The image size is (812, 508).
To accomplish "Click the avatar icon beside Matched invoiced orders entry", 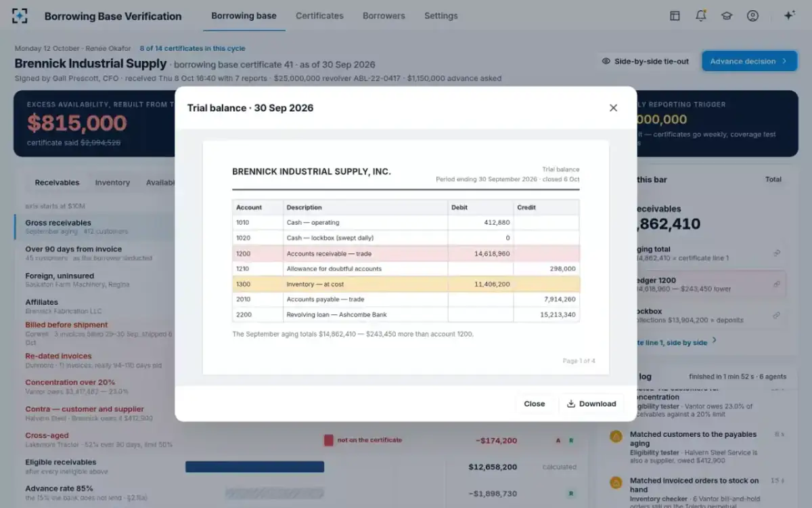I will tap(616, 483).
